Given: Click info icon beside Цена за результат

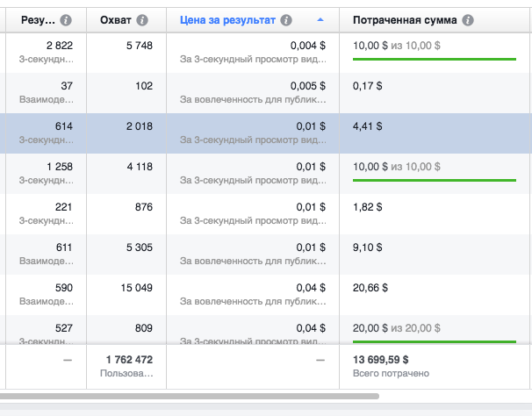Looking at the screenshot, I should pos(286,20).
